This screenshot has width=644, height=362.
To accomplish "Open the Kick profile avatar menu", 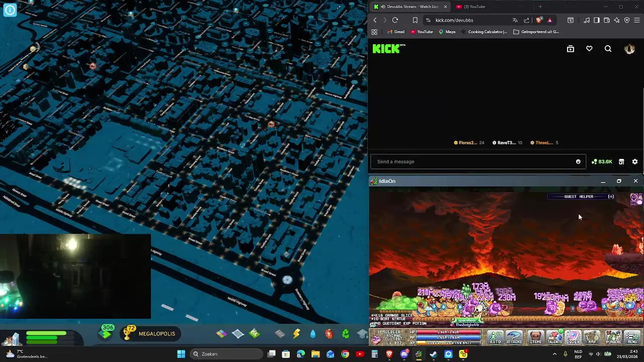I will click(x=629, y=49).
